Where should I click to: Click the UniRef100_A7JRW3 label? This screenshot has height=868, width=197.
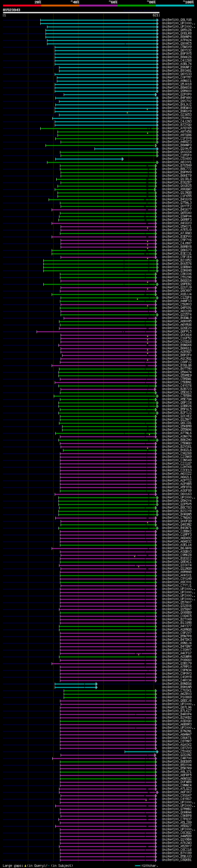pyautogui.click(x=176, y=233)
